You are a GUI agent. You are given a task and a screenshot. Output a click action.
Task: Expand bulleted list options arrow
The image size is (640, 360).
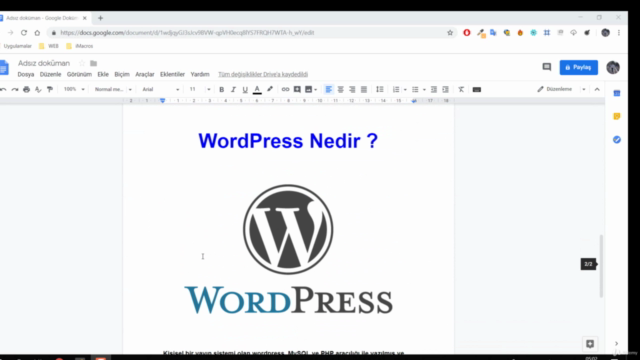(x=424, y=89)
